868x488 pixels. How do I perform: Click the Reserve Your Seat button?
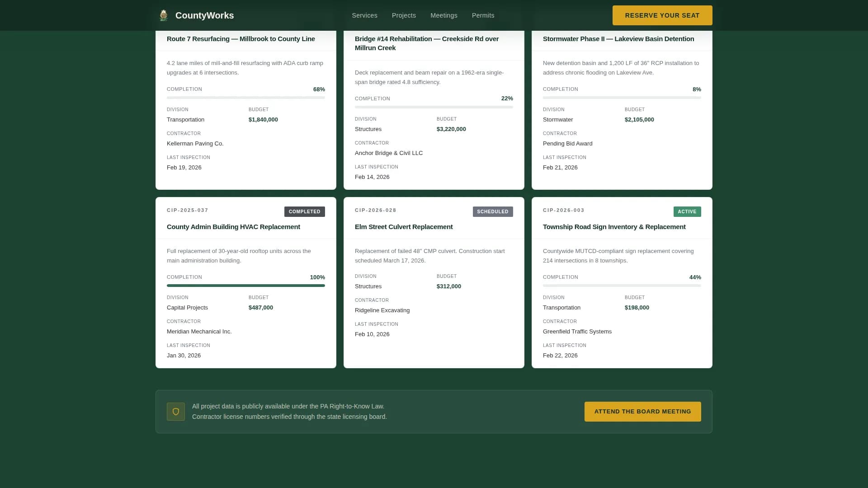662,15
